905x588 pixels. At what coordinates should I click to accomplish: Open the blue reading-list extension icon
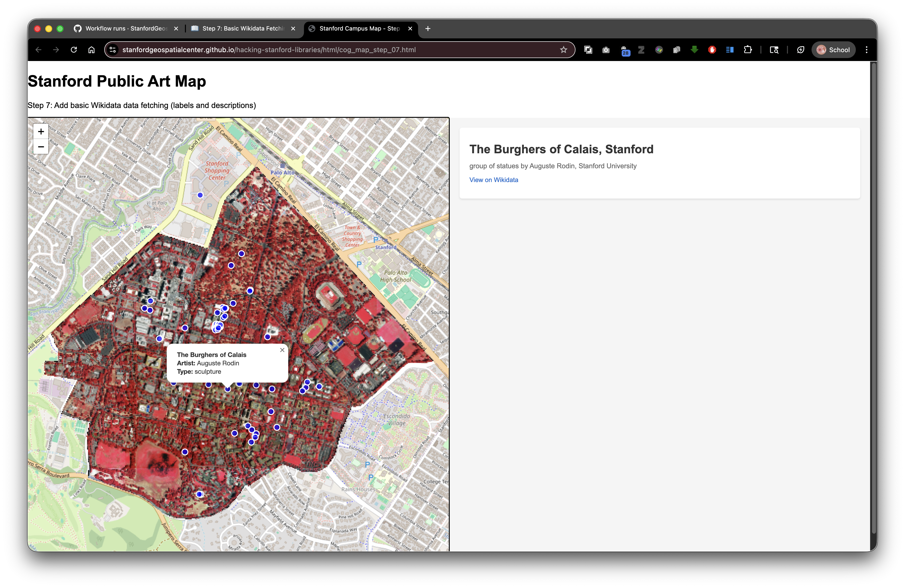pyautogui.click(x=729, y=49)
